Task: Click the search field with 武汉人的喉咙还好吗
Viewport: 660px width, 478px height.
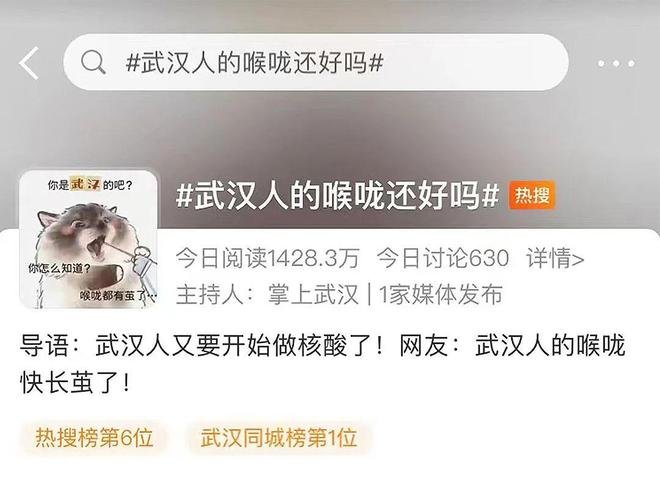Action: (316, 62)
